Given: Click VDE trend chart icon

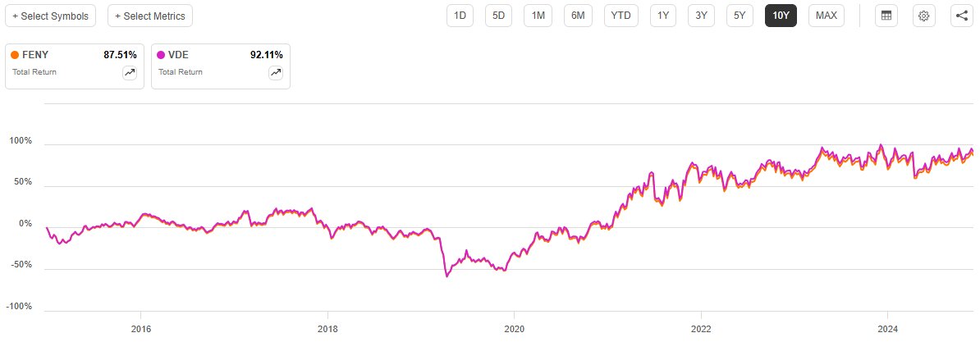Looking at the screenshot, I should (x=276, y=73).
